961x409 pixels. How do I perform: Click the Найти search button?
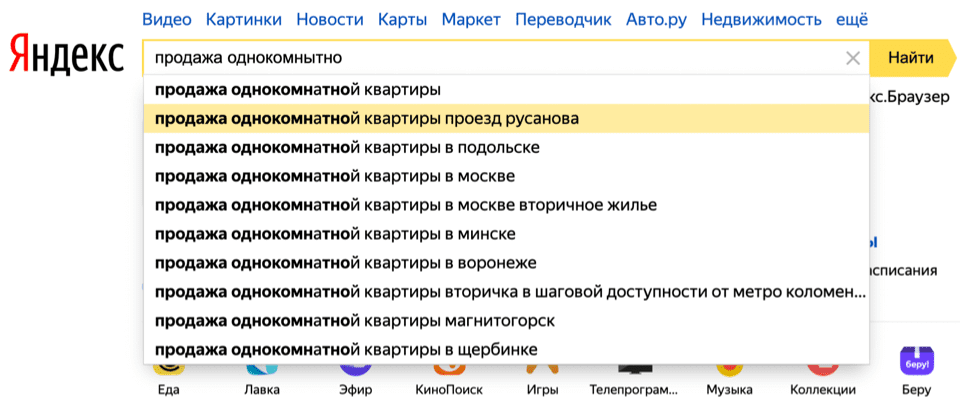click(911, 58)
